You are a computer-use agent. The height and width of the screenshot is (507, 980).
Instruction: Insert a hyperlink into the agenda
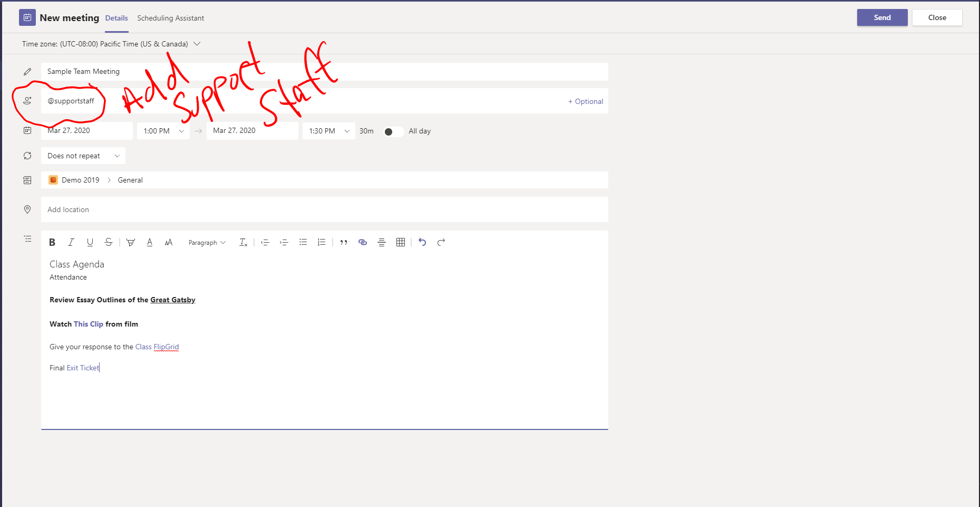[363, 242]
